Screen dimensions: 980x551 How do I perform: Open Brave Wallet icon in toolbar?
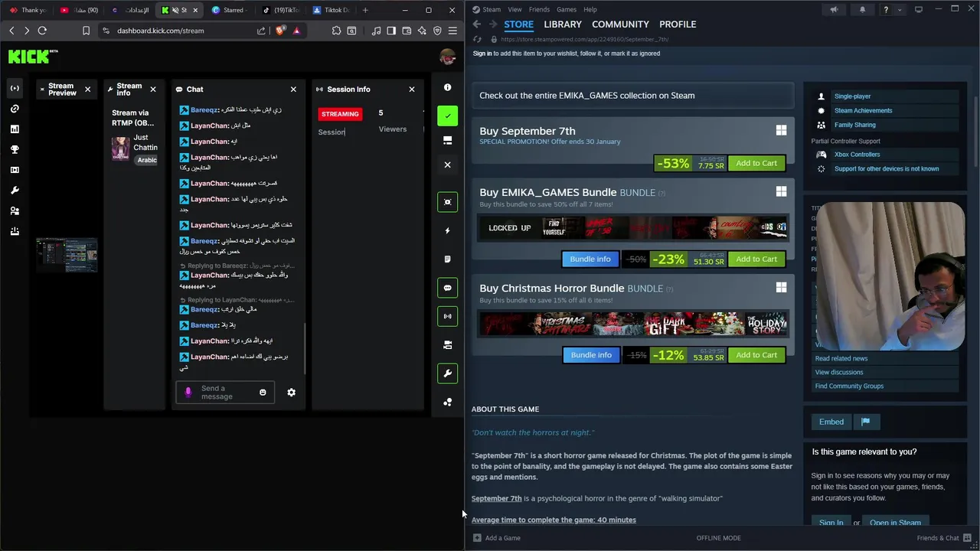pos(407,31)
